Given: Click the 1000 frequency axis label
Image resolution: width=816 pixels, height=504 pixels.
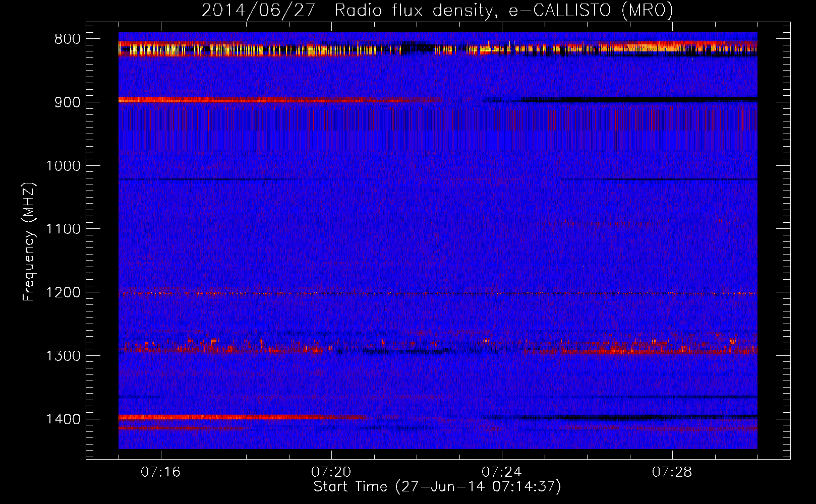Looking at the screenshot, I should [x=63, y=166].
